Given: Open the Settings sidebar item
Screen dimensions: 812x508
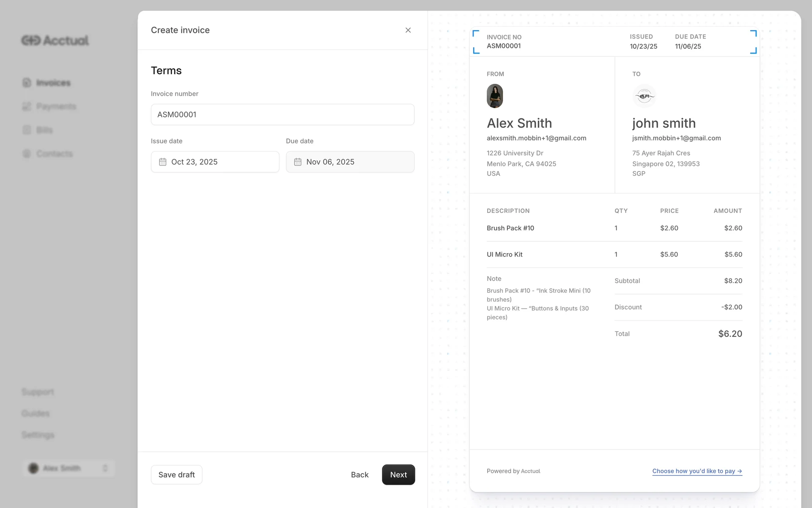Looking at the screenshot, I should pos(38,435).
